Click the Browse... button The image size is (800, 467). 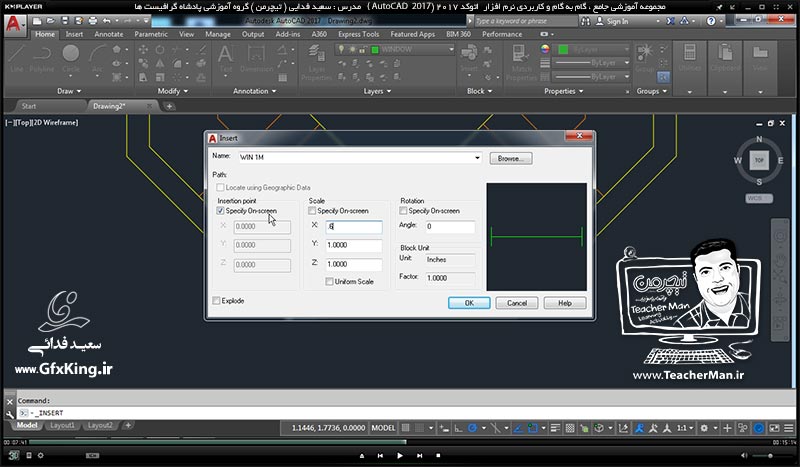click(x=511, y=159)
